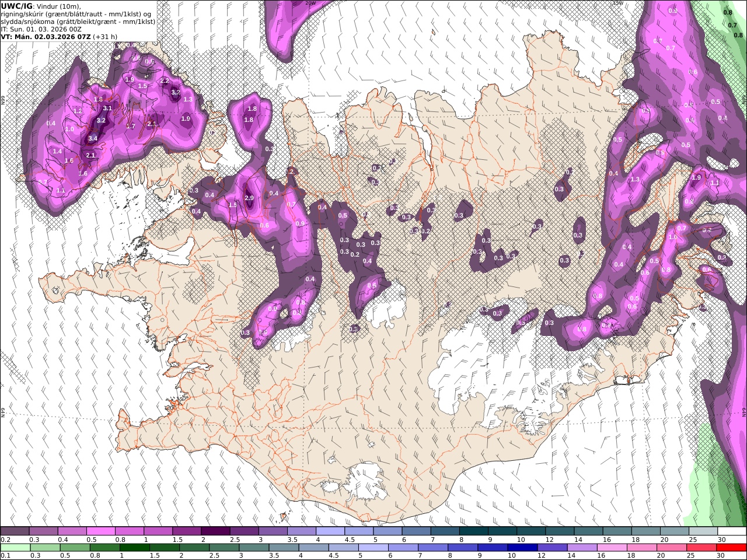Pick snow legend swatch between 0.5 and 0.8

point(100,531)
